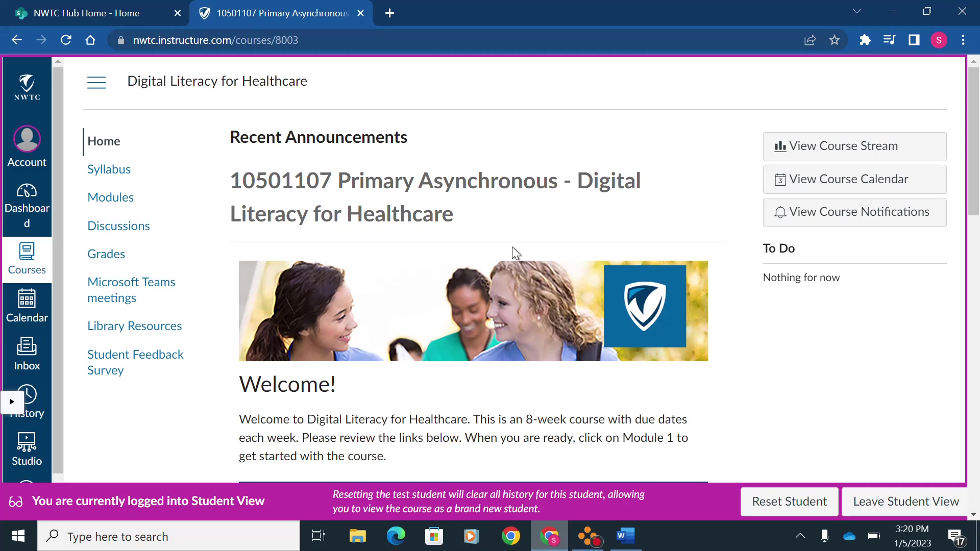Open the 10501107 Primary Asynchronous announcement title
Viewport: 980px width, 551px height.
tap(435, 197)
